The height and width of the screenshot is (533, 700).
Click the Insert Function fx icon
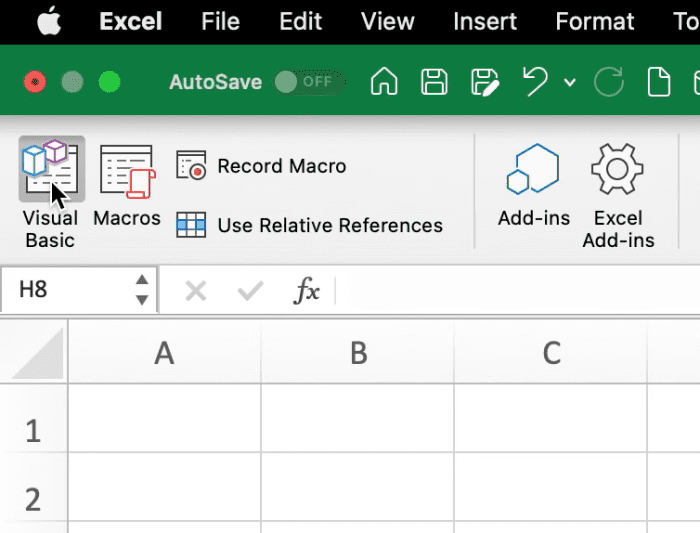point(306,291)
